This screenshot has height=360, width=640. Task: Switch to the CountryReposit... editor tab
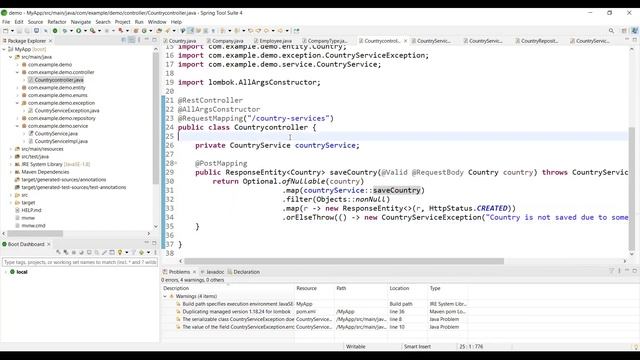pyautogui.click(x=539, y=41)
